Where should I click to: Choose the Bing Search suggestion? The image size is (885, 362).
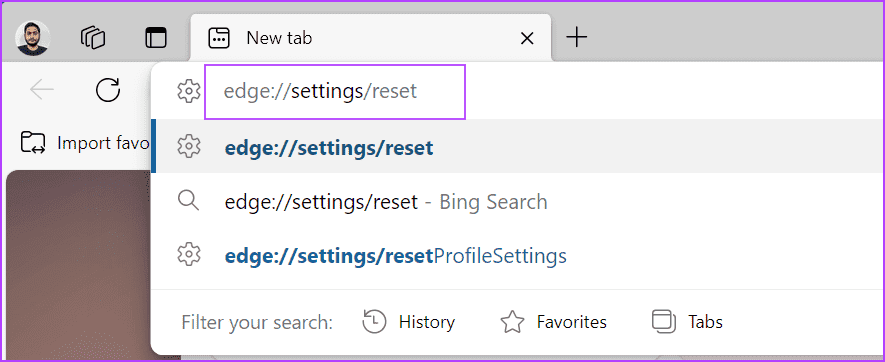point(519,201)
